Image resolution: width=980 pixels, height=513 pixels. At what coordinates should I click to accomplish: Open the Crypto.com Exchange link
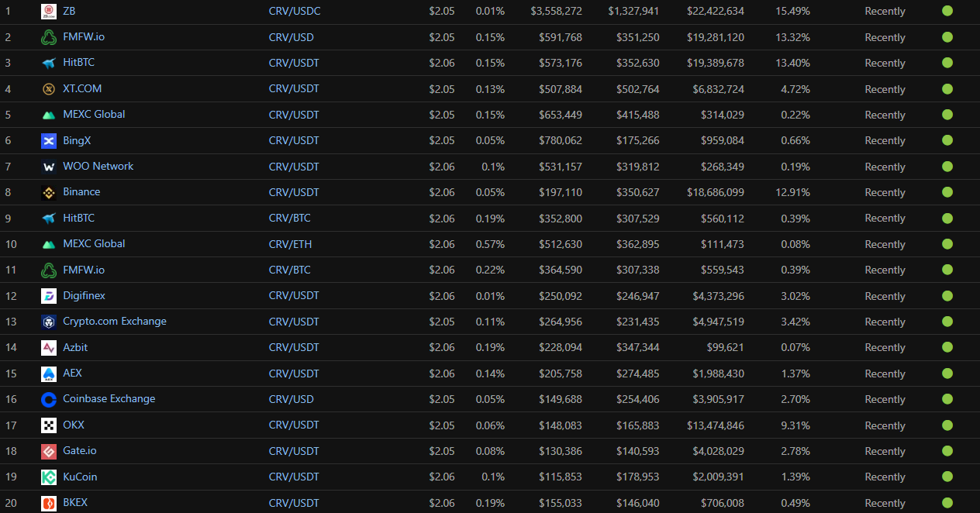coord(115,321)
